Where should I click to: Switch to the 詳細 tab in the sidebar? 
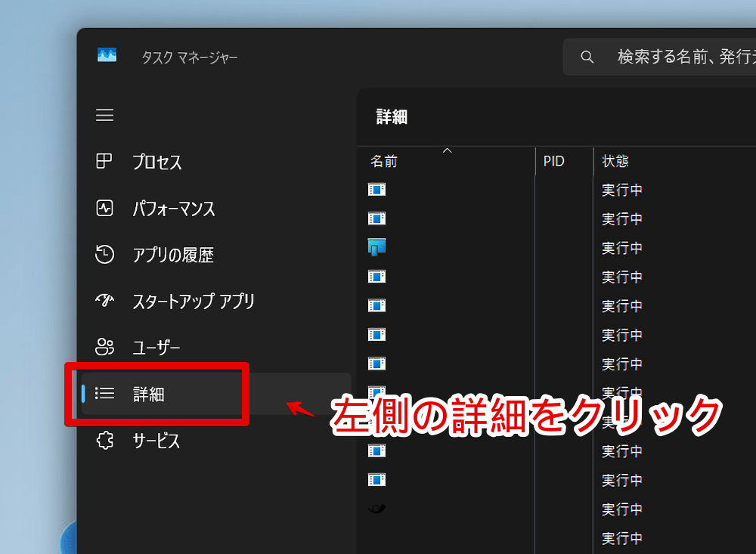click(149, 394)
